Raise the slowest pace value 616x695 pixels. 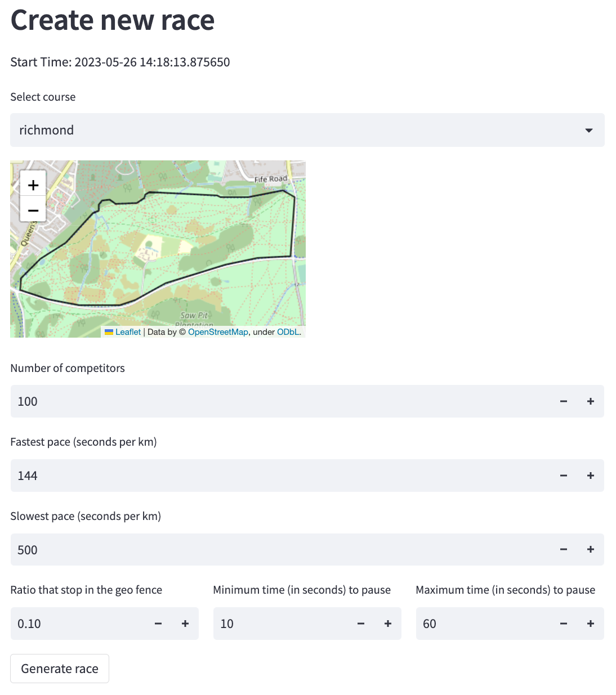[x=591, y=549]
